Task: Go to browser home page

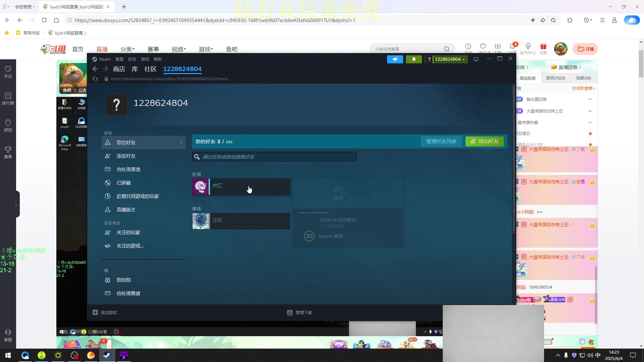Action: pos(56,20)
